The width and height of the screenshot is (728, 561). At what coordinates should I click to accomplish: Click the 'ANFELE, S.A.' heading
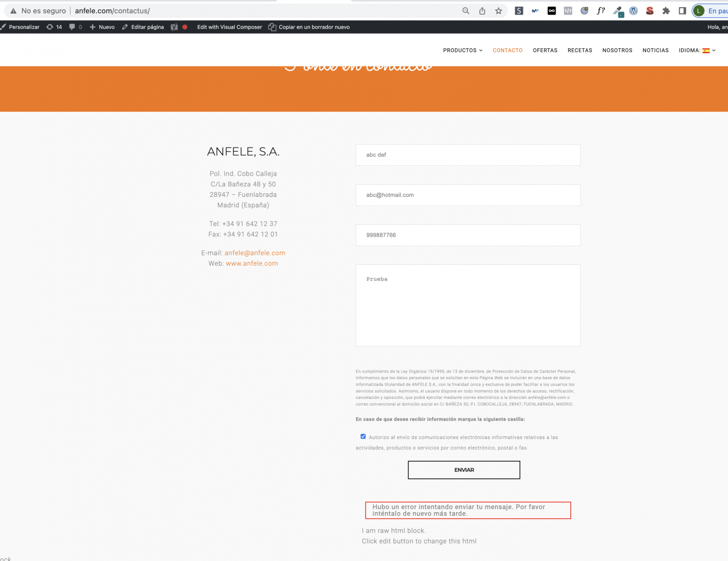tap(243, 152)
